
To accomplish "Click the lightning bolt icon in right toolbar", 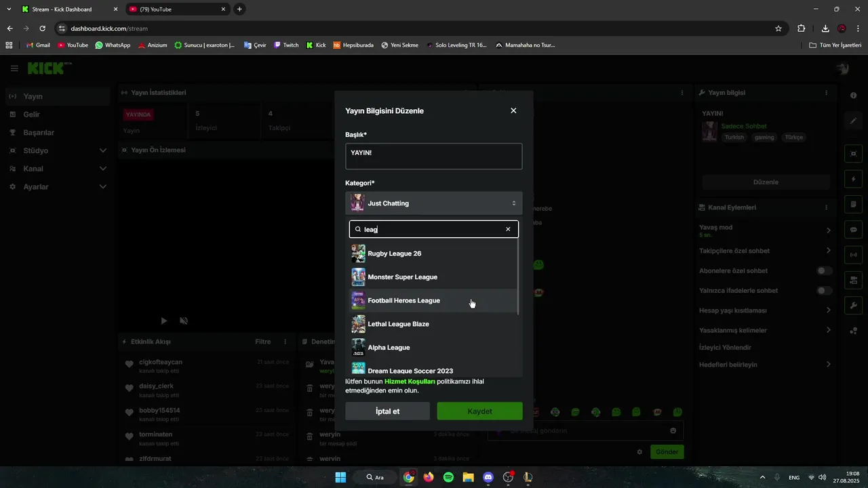I will (x=854, y=179).
